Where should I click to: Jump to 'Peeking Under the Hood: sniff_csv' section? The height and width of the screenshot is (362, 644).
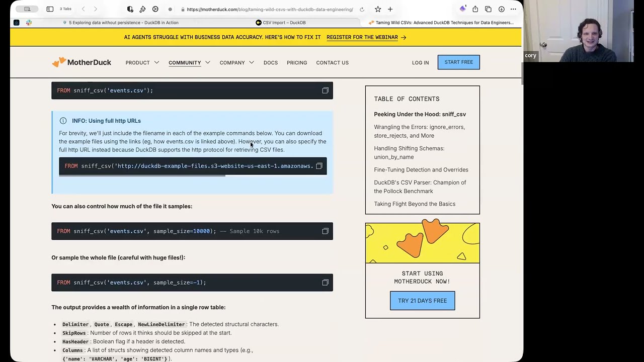tap(420, 114)
